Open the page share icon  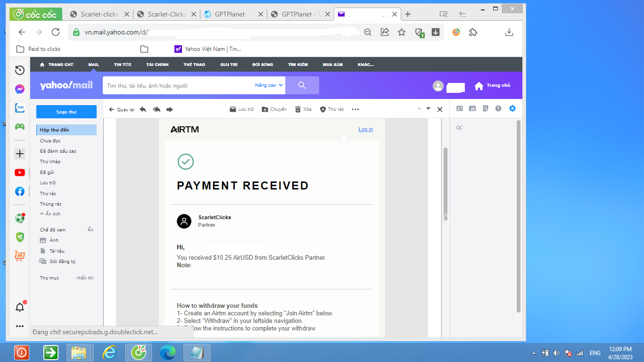click(x=385, y=32)
